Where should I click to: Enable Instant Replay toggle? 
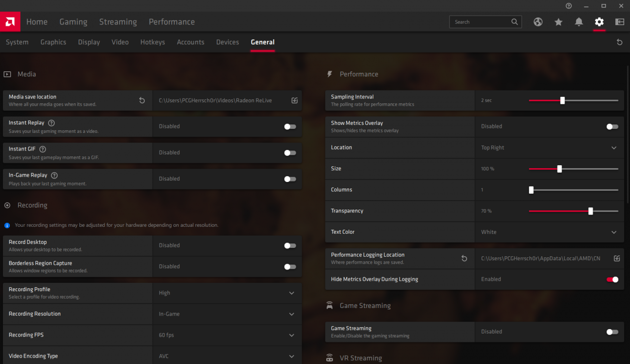(290, 126)
